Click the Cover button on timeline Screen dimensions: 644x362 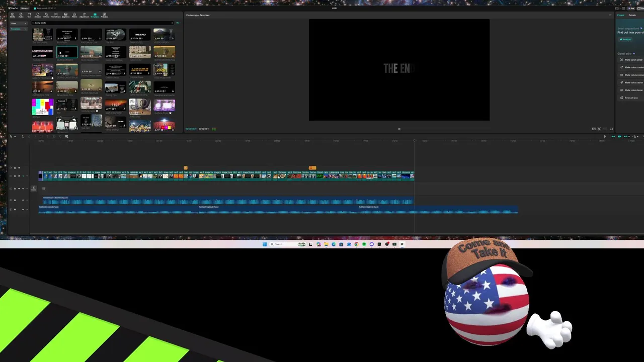[x=34, y=189]
